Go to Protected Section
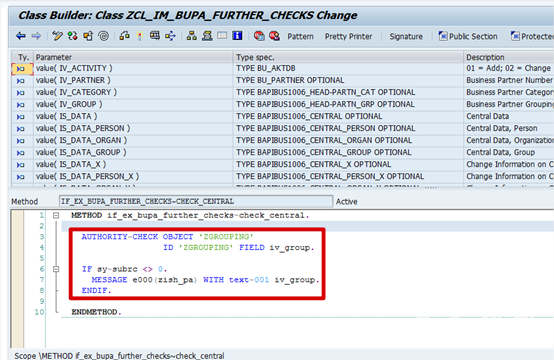This screenshot has height=360, width=554. click(532, 36)
